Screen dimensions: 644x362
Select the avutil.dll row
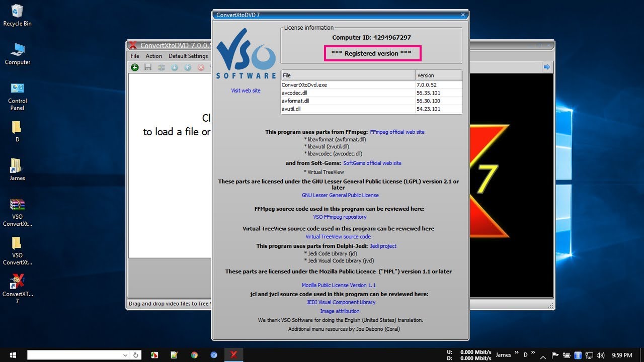pyautogui.click(x=371, y=109)
